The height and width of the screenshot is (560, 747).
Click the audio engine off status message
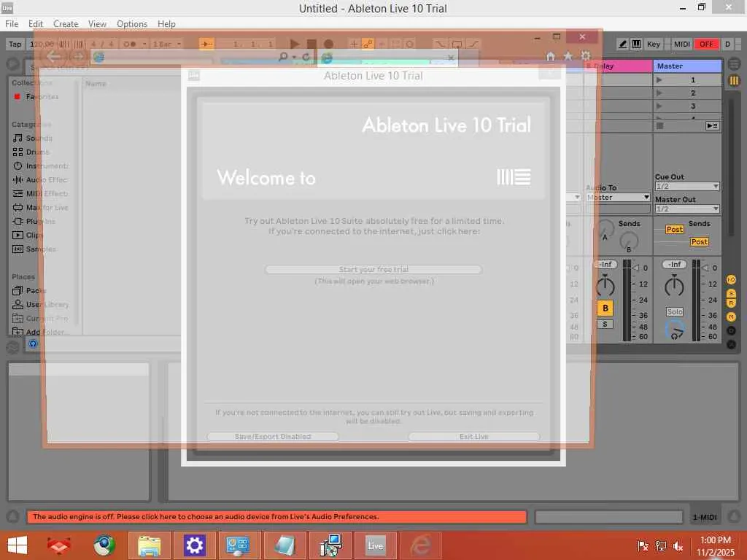point(276,517)
